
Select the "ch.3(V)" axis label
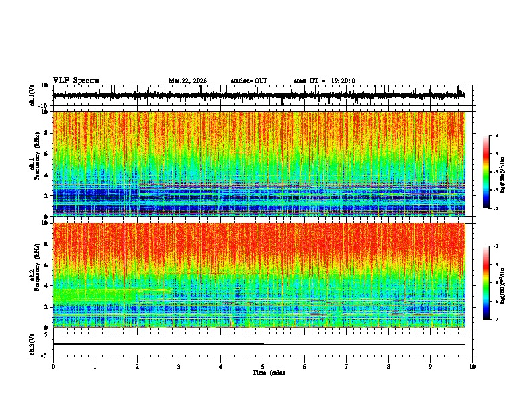click(x=32, y=345)
